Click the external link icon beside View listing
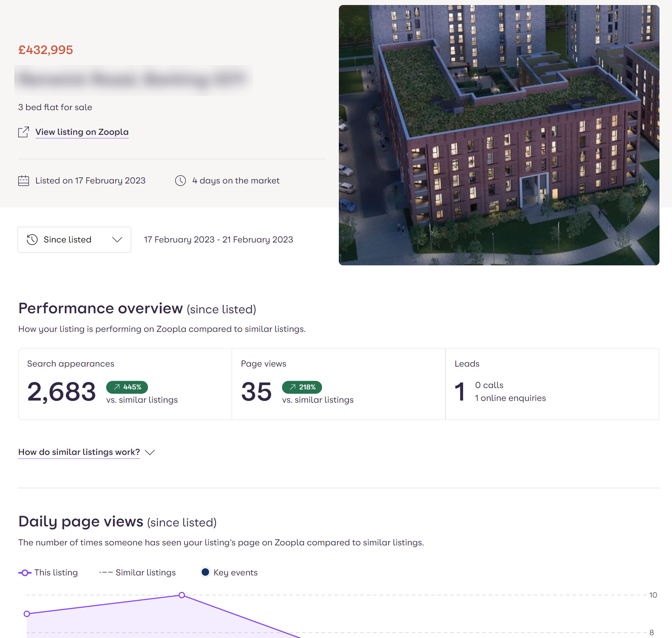Viewport: 672px width, 638px height. coord(24,132)
